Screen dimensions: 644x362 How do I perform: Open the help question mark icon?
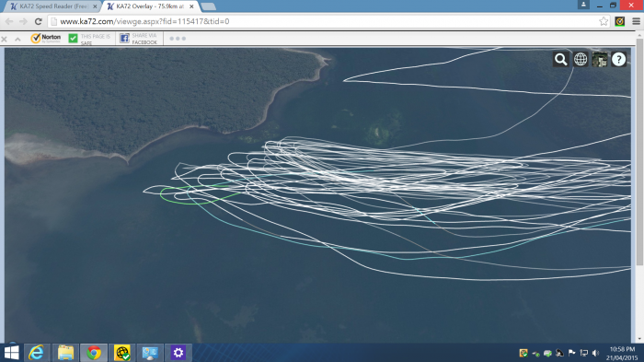618,60
